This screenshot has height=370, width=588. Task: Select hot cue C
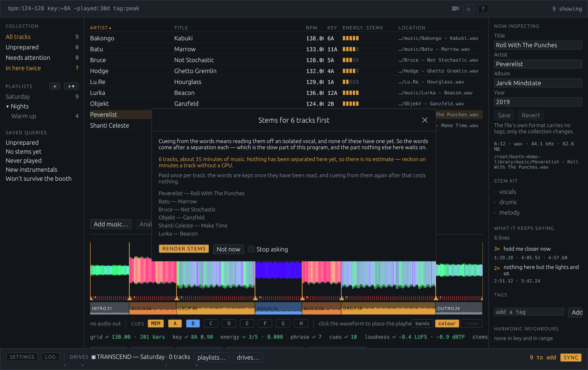[211, 323]
